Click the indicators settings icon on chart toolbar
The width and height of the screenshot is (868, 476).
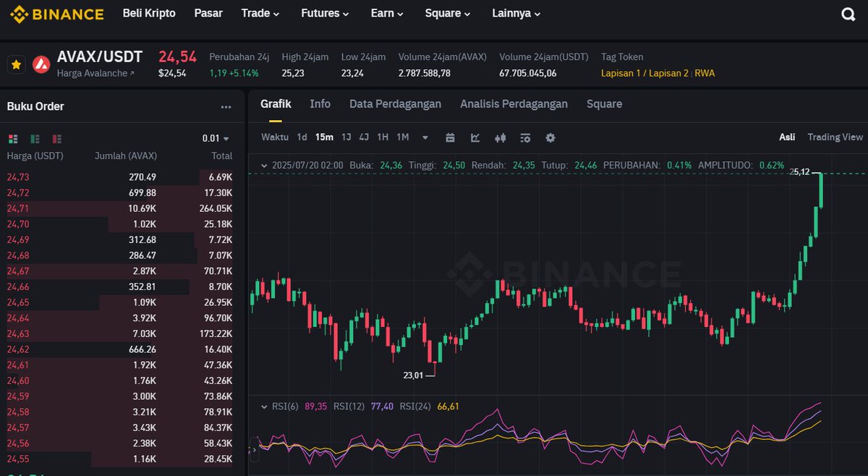(x=525, y=137)
